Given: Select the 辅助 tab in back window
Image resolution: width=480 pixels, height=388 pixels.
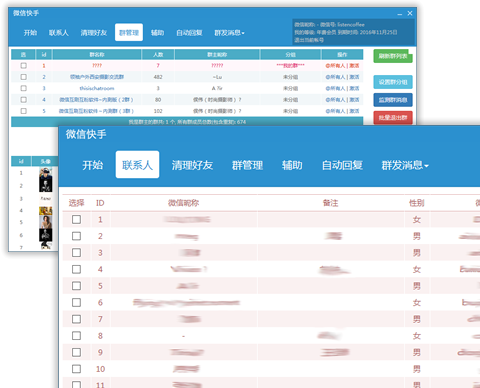Looking at the screenshot, I should [157, 33].
